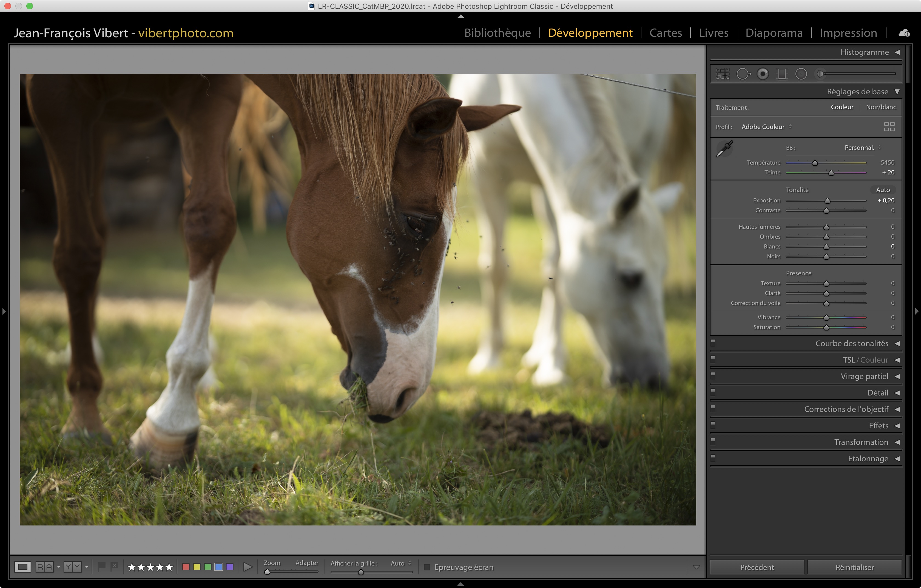The image size is (921, 588).
Task: Collapse the Réglages de base panel
Action: (x=897, y=92)
